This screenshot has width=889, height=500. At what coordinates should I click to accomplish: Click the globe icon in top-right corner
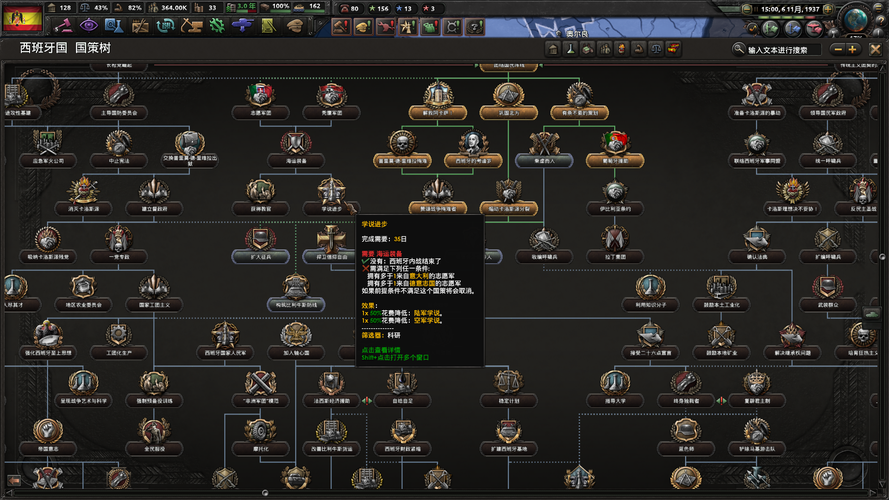click(855, 18)
